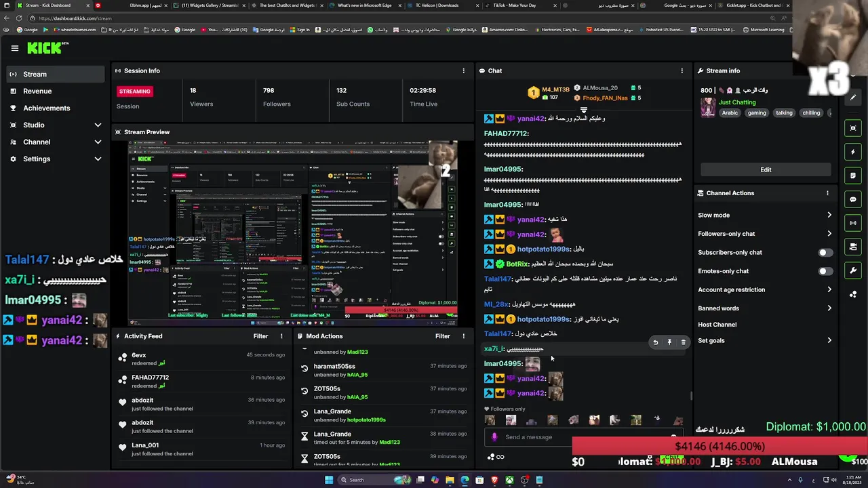Screen dimensions: 868x488
Task: Click Host Channel action
Action: (x=717, y=325)
